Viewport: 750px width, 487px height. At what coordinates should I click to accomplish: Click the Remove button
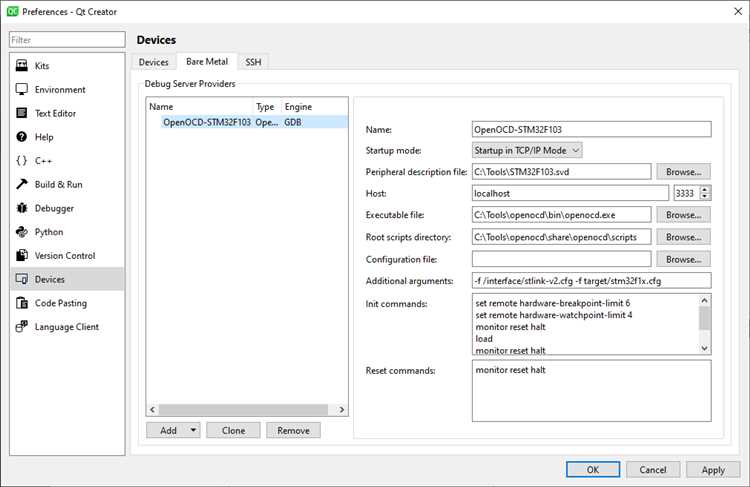(x=293, y=430)
